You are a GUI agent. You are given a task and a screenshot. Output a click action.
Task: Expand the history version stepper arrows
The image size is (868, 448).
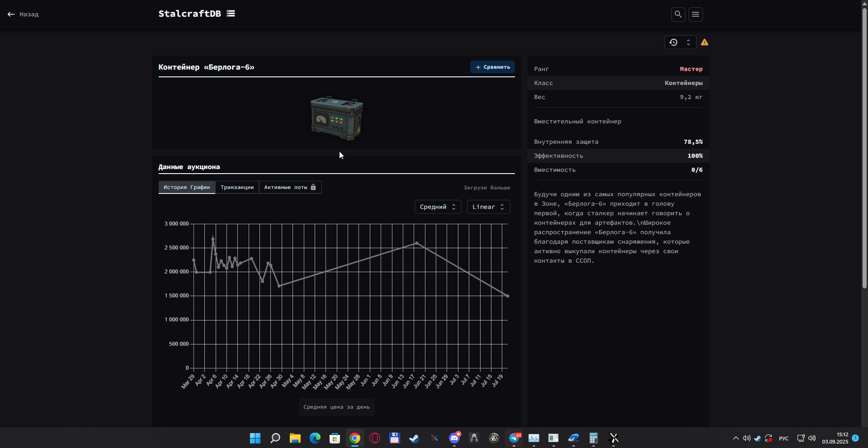[x=688, y=42]
